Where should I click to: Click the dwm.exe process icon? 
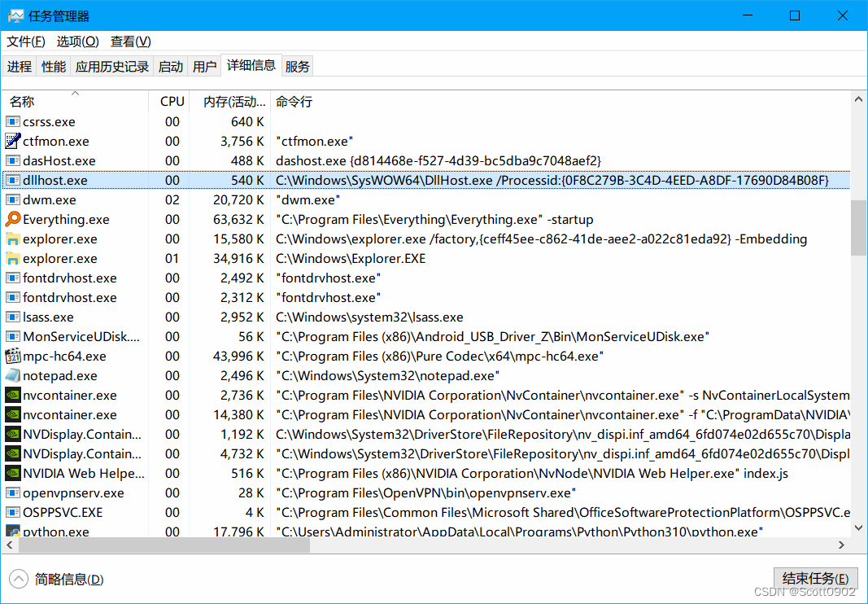13,199
